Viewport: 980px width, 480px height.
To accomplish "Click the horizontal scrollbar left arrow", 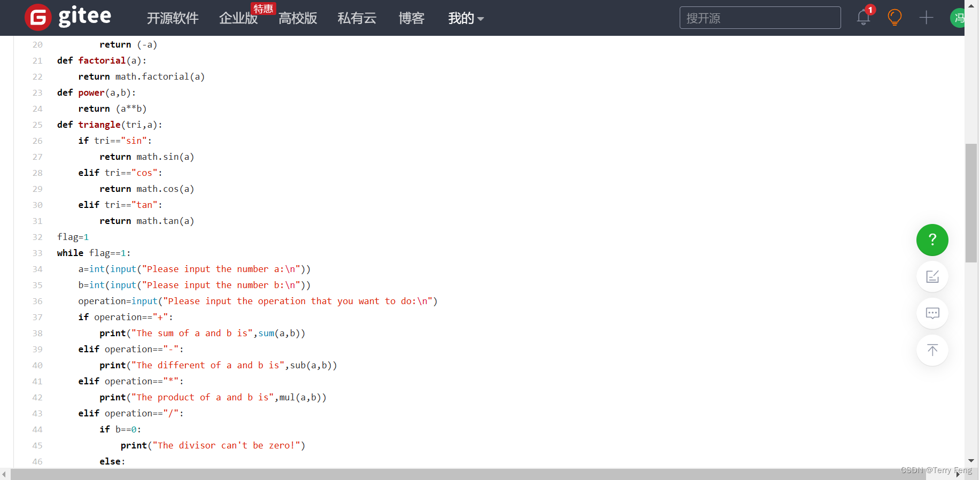I will click(x=4, y=474).
